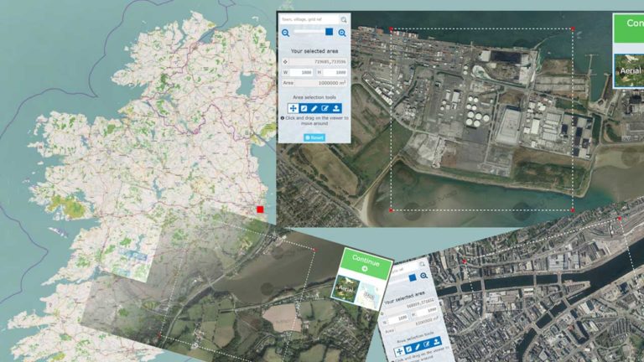Click the search magnifier icon in the top viewer panel
Screen dimensions: 644x362
click(x=344, y=19)
